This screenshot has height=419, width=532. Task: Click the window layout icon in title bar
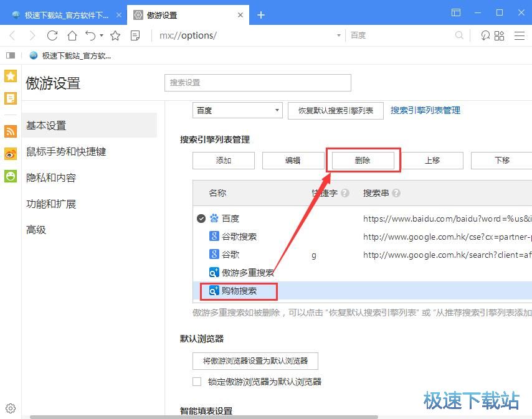pyautogui.click(x=456, y=12)
